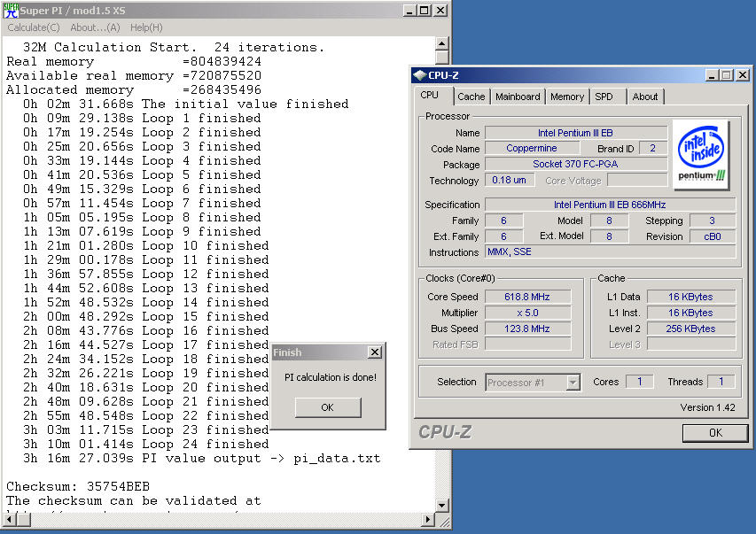The height and width of the screenshot is (534, 756).
Task: Click the 'Loop 1 finished' line
Action: tap(142, 118)
